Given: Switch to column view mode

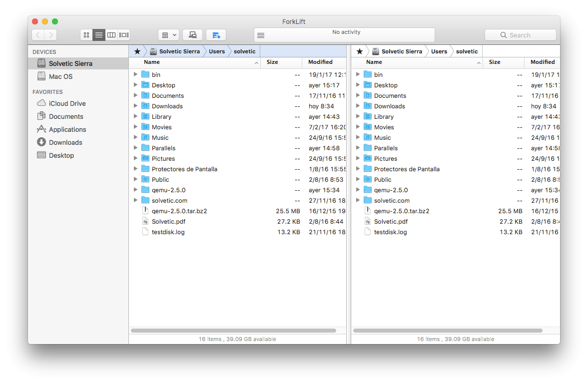Looking at the screenshot, I should pos(111,35).
